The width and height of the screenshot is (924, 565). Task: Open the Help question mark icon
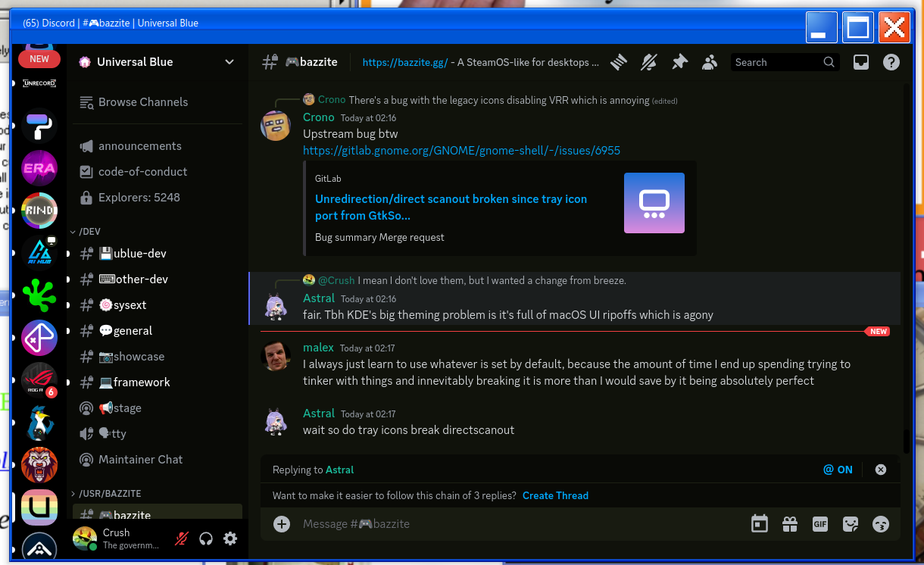coord(891,62)
